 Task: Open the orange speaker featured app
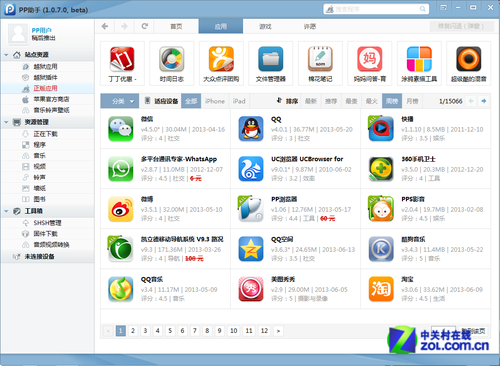(469, 63)
